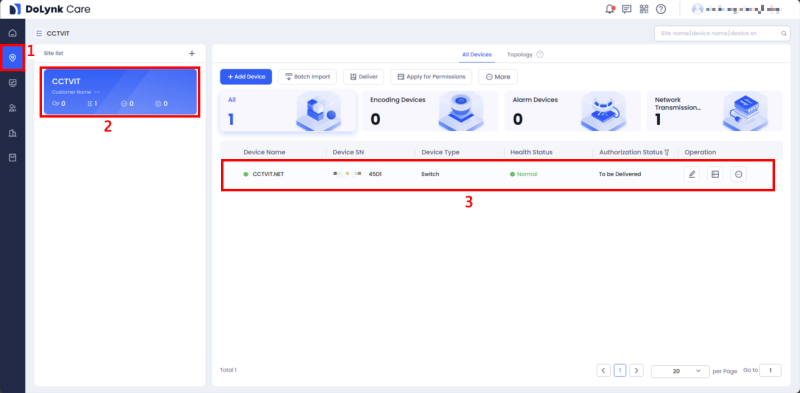Open the Home page from the sidebar
The height and width of the screenshot is (393, 800).
12,33
